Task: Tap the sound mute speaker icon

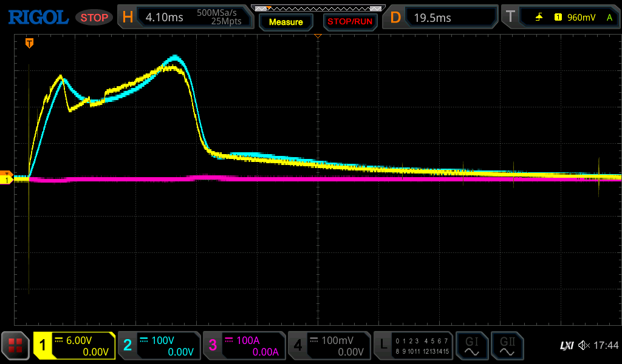Action: [x=584, y=346]
